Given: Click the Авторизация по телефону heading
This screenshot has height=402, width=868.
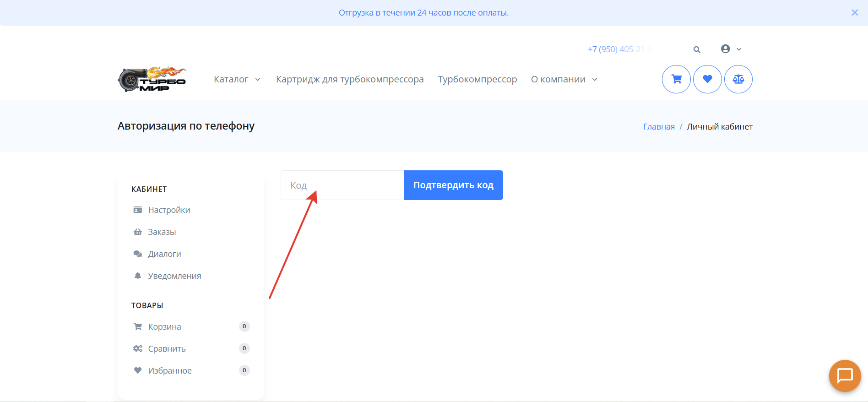Looking at the screenshot, I should (186, 126).
